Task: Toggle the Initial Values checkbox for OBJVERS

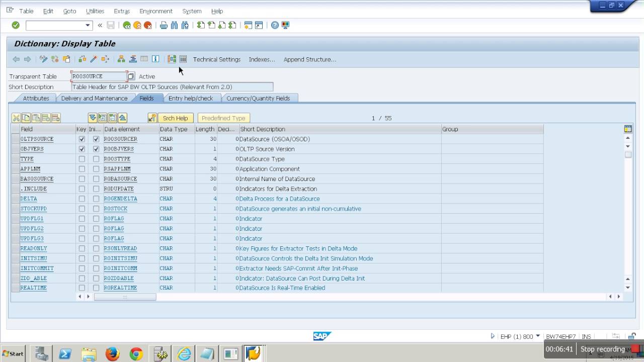Action: (96, 149)
